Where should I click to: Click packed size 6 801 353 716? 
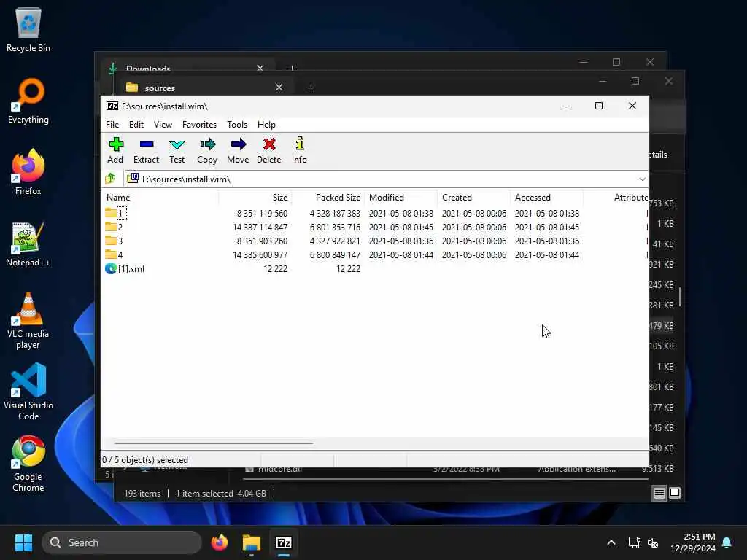coord(335,227)
